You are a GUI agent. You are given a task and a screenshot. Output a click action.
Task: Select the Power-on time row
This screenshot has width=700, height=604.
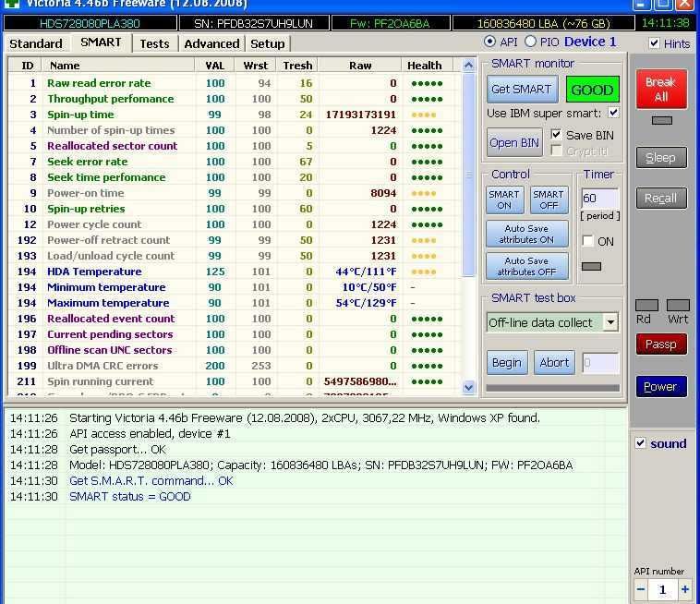[x=235, y=193]
